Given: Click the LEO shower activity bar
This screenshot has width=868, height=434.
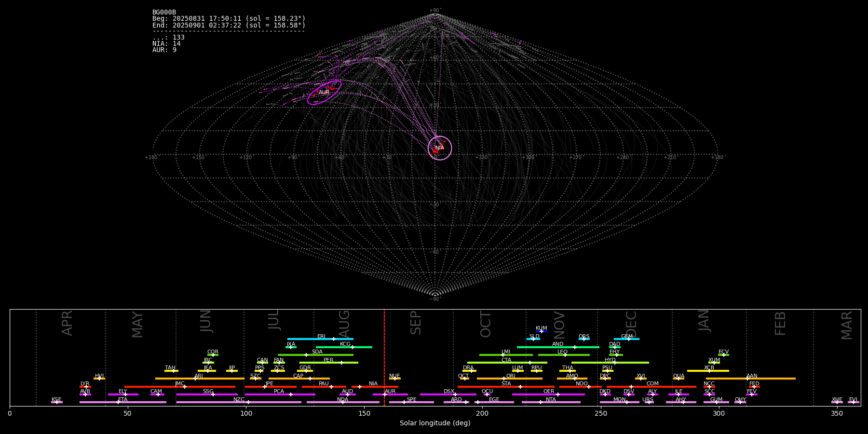Looking at the screenshot, I should 563,355.
